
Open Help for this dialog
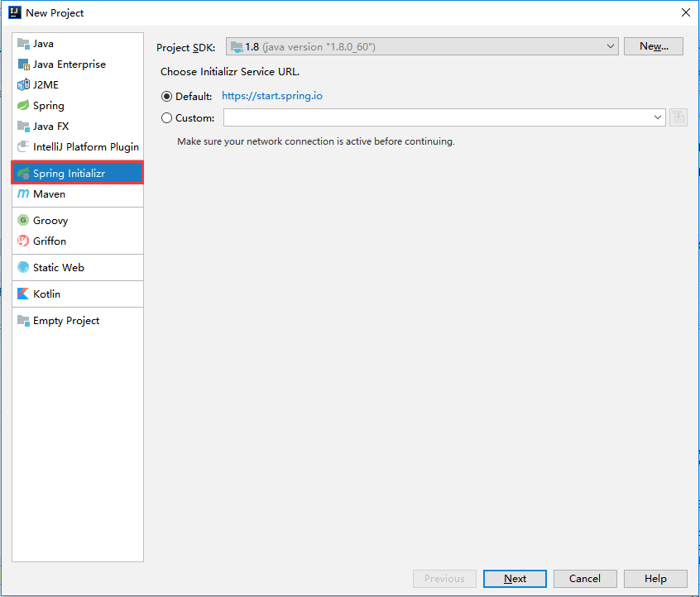pos(655,579)
